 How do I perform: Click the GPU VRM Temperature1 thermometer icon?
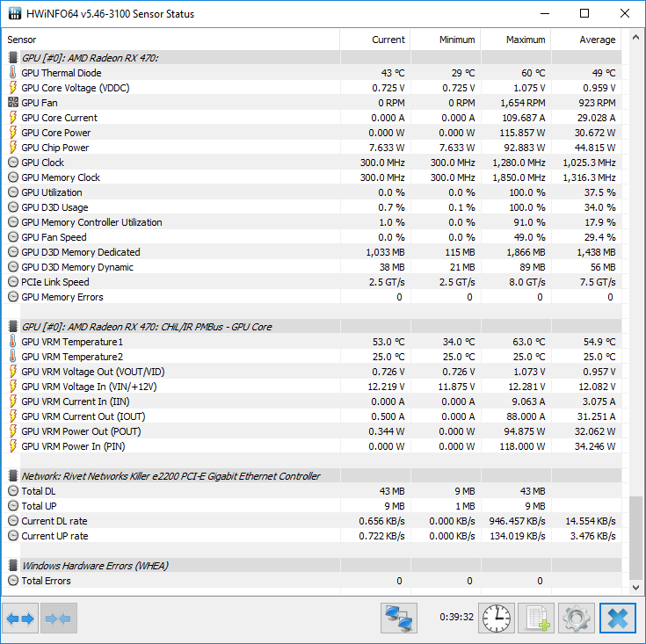[13, 342]
